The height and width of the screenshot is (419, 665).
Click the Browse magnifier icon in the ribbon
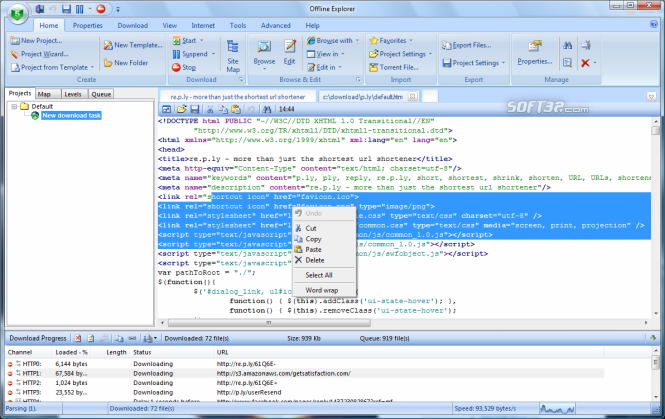264,47
